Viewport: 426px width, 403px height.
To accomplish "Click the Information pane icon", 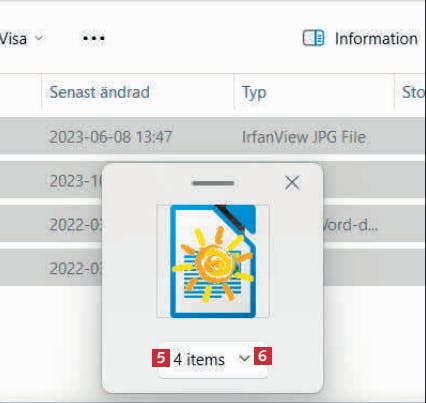I will coord(313,38).
